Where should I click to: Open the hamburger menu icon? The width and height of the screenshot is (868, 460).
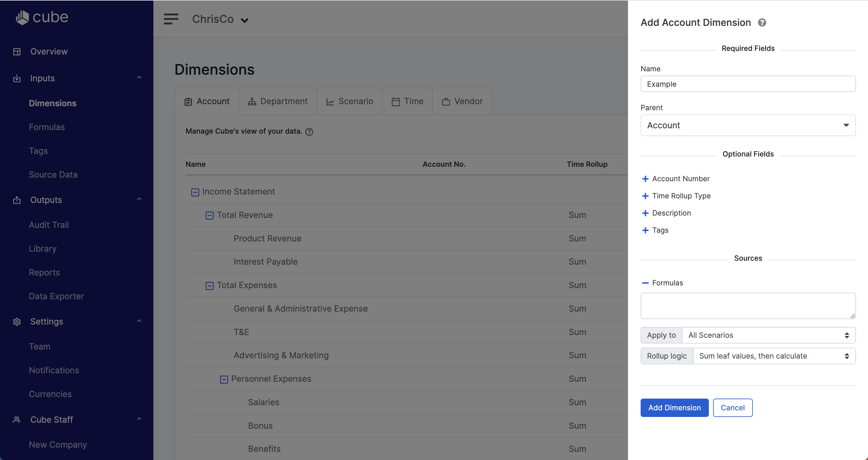[171, 19]
